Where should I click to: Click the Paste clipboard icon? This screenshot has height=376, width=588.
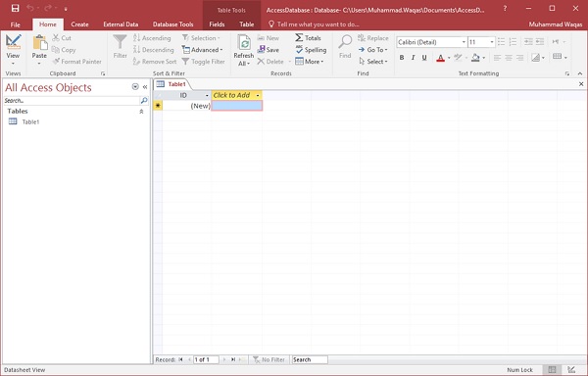pyautogui.click(x=40, y=43)
